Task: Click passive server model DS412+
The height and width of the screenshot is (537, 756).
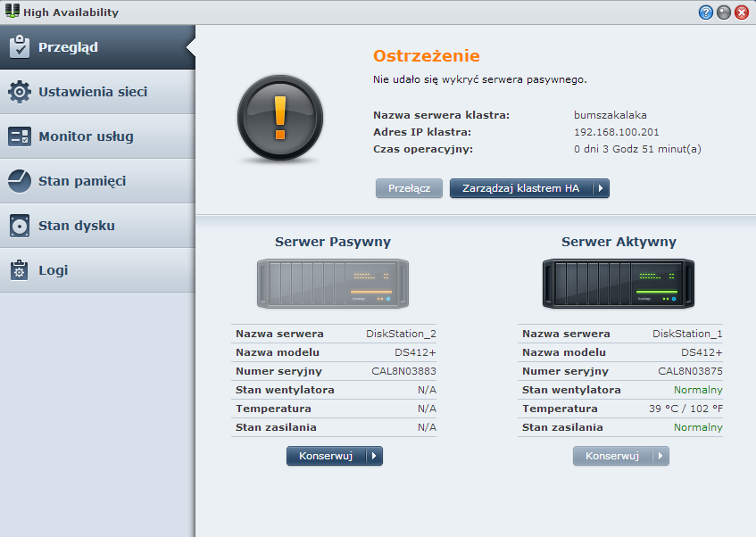Action: click(415, 352)
